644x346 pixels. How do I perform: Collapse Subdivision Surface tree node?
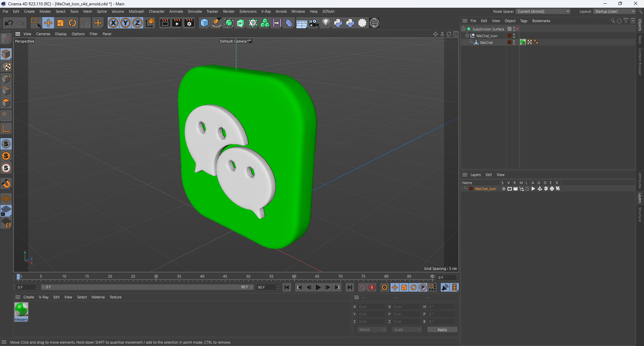pyautogui.click(x=464, y=29)
